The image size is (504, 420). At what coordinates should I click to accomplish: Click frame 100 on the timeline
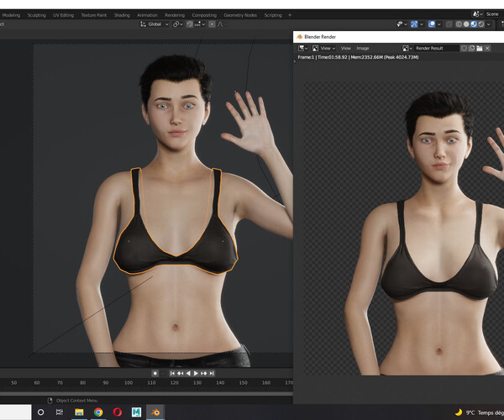tap(129, 383)
